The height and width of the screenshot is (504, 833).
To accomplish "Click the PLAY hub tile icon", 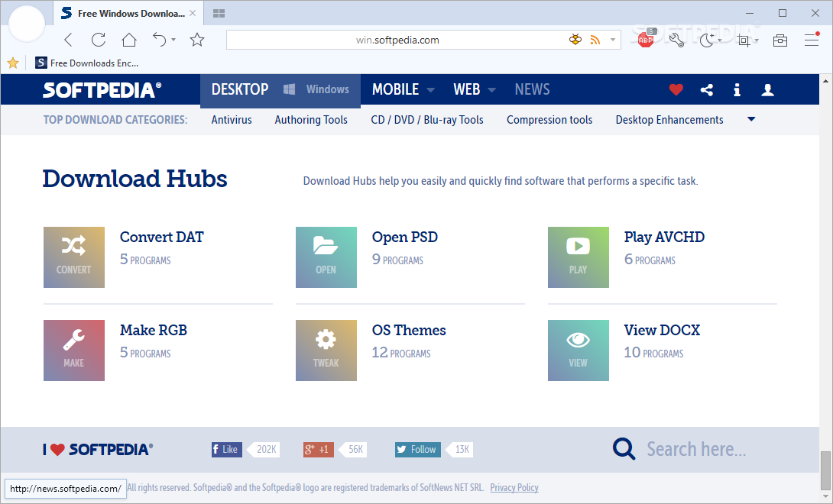I will [x=579, y=257].
